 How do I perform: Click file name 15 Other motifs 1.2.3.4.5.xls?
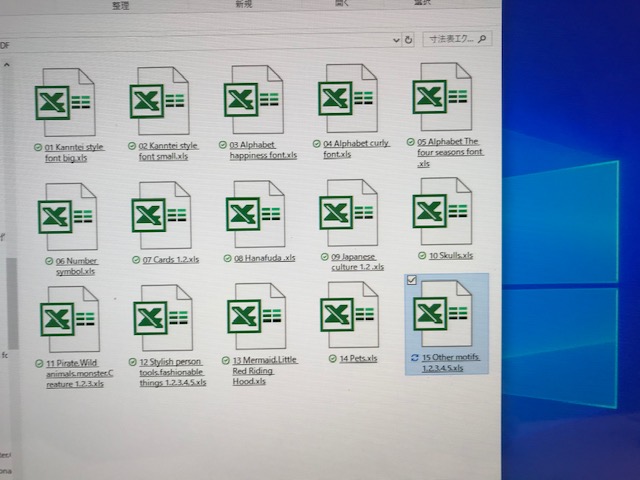point(451,362)
